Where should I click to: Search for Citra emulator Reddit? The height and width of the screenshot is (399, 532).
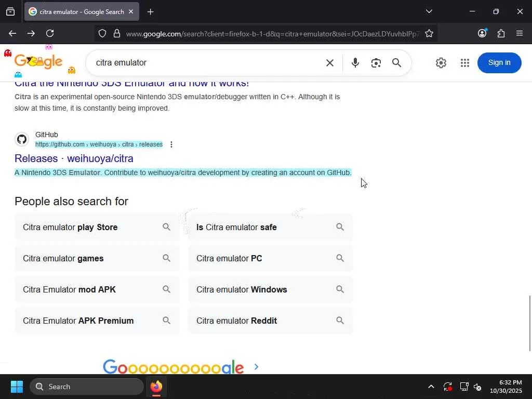pos(270,321)
